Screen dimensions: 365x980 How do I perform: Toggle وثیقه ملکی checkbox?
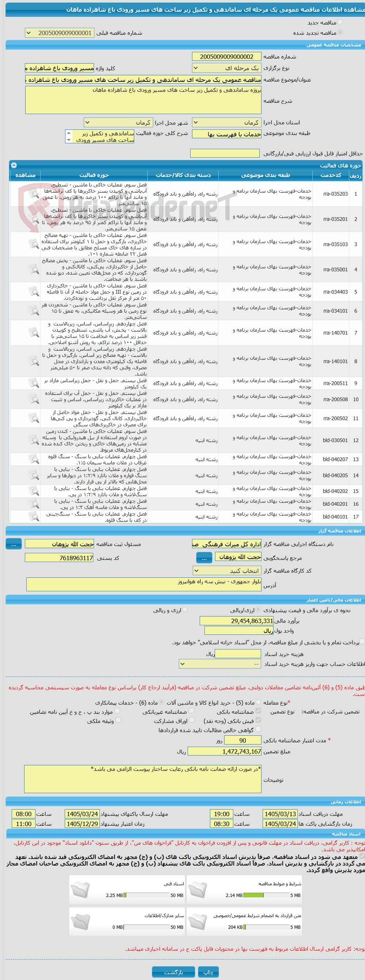point(118,720)
